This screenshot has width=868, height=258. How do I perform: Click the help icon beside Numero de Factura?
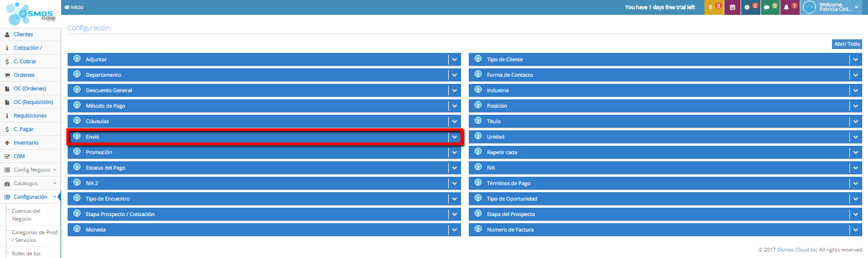coord(478,229)
